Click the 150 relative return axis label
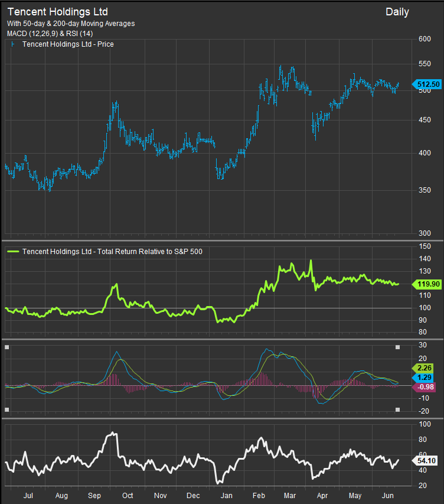This screenshot has width=444, height=504. [425, 246]
